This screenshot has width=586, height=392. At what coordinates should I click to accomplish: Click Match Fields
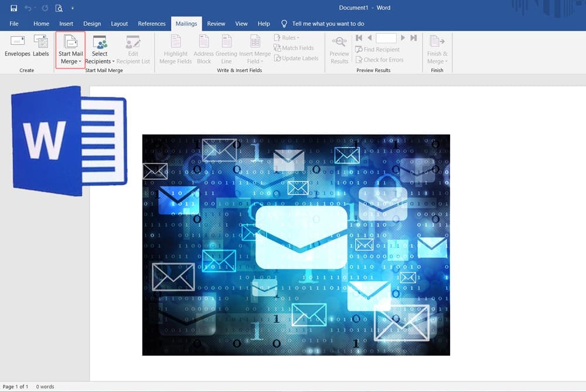click(x=294, y=48)
